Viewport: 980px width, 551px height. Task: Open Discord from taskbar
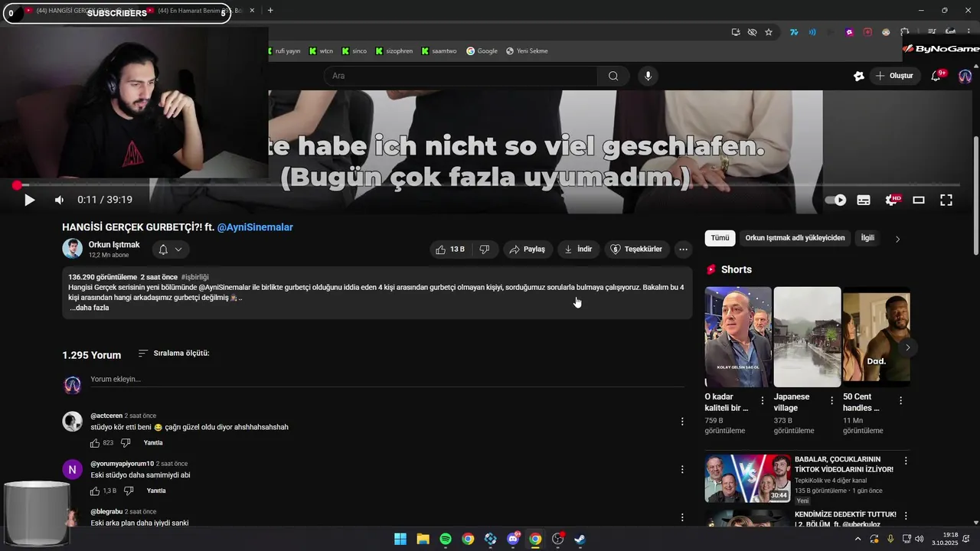(513, 540)
